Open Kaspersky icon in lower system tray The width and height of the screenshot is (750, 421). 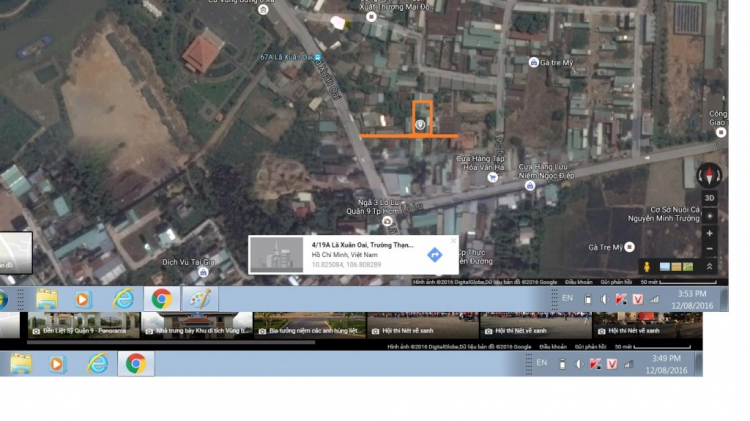(x=595, y=365)
